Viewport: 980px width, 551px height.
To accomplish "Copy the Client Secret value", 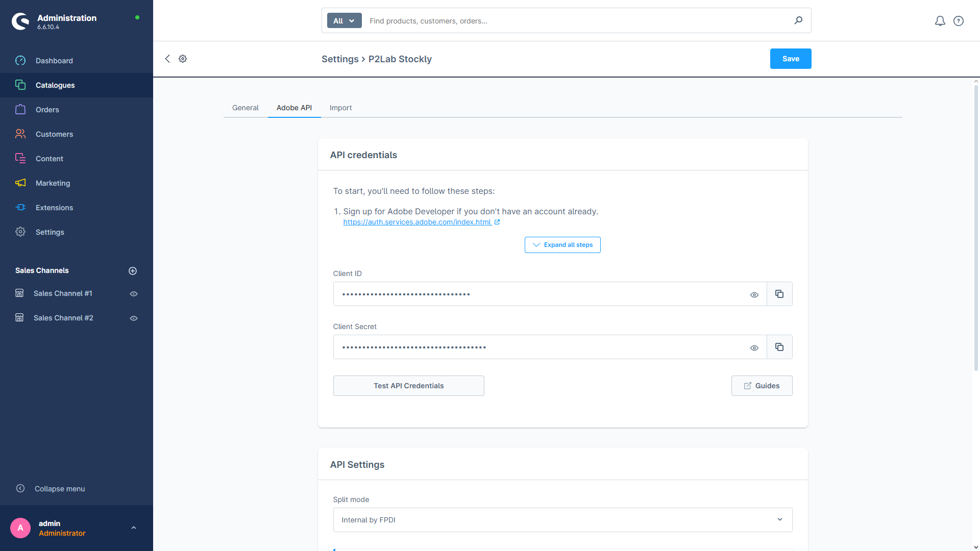I will click(779, 347).
